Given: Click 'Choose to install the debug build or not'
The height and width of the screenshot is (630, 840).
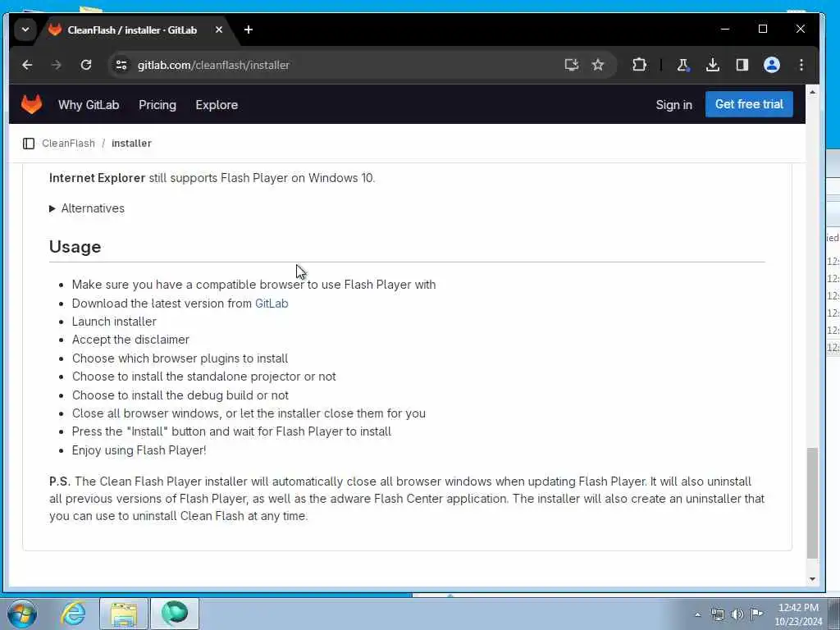Looking at the screenshot, I should 180,395.
